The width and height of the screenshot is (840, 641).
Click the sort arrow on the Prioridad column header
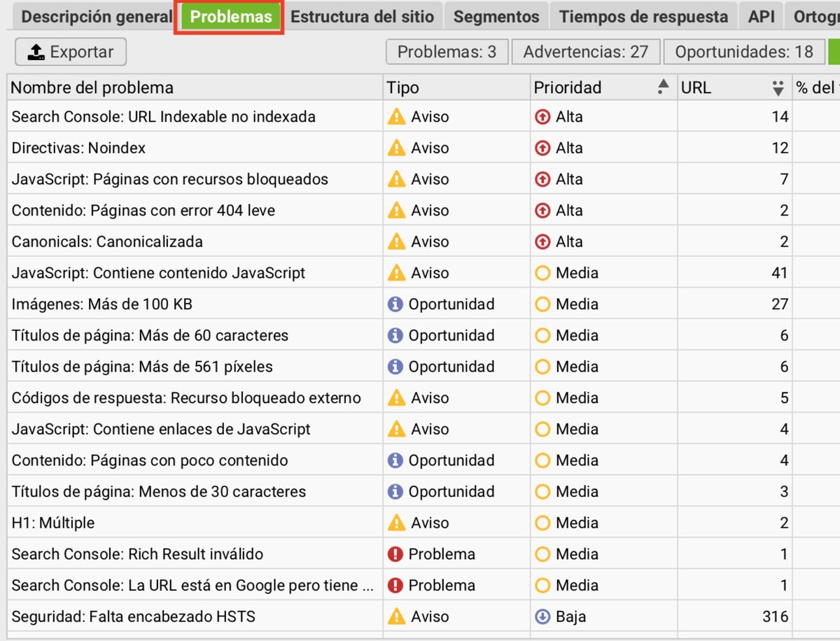pyautogui.click(x=661, y=85)
